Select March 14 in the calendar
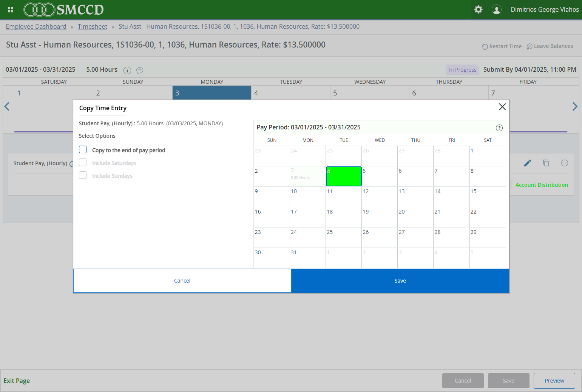Viewport: 582px width, 392px height. (451, 197)
